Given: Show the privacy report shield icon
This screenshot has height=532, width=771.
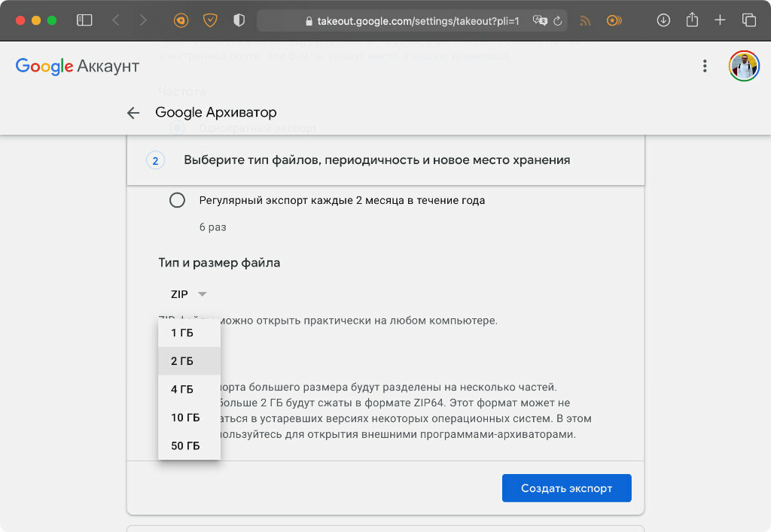Looking at the screenshot, I should (239, 20).
